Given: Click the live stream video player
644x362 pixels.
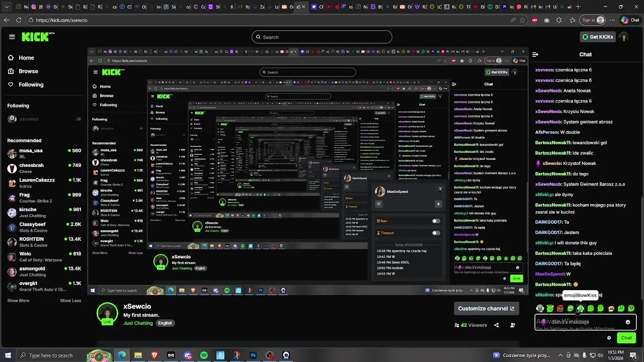Looking at the screenshot, I should tap(308, 171).
